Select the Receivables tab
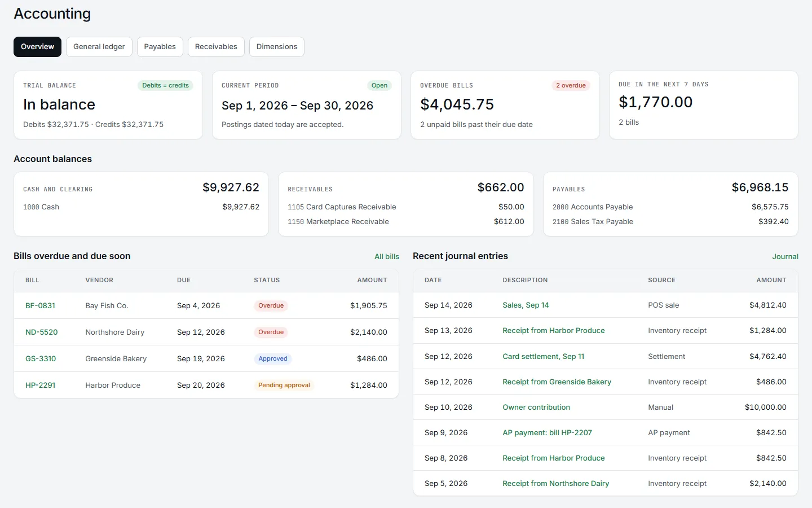 [216, 47]
